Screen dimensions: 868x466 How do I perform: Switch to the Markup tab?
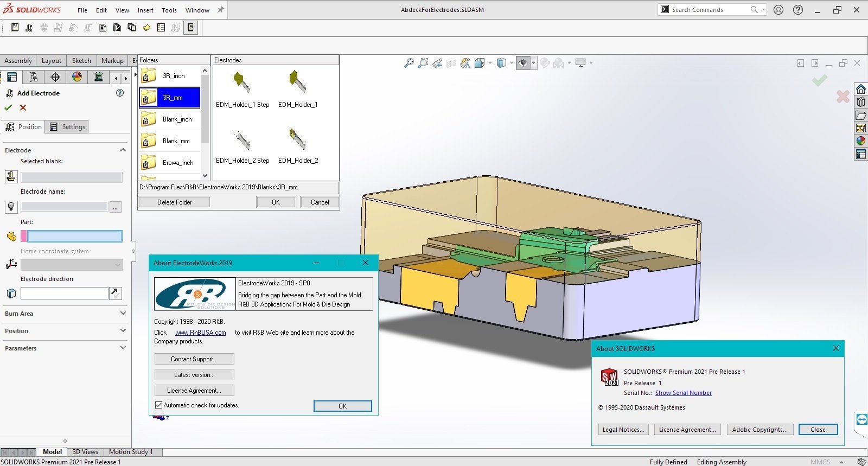(x=112, y=61)
